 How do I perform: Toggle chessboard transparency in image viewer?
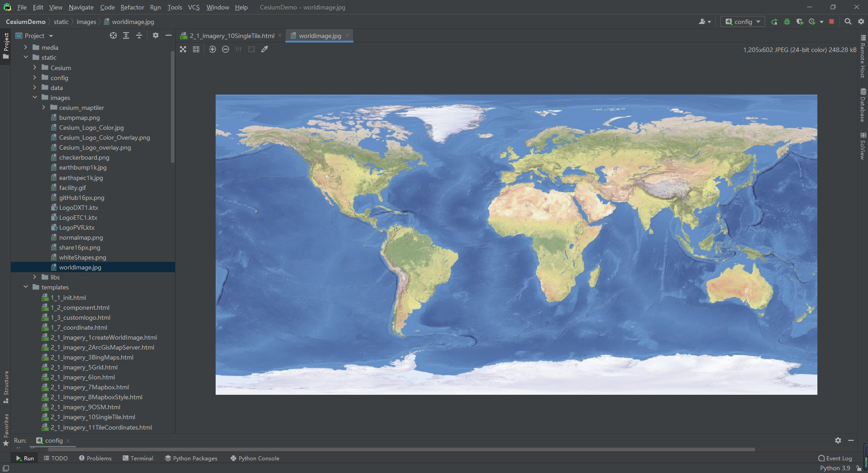pos(183,49)
